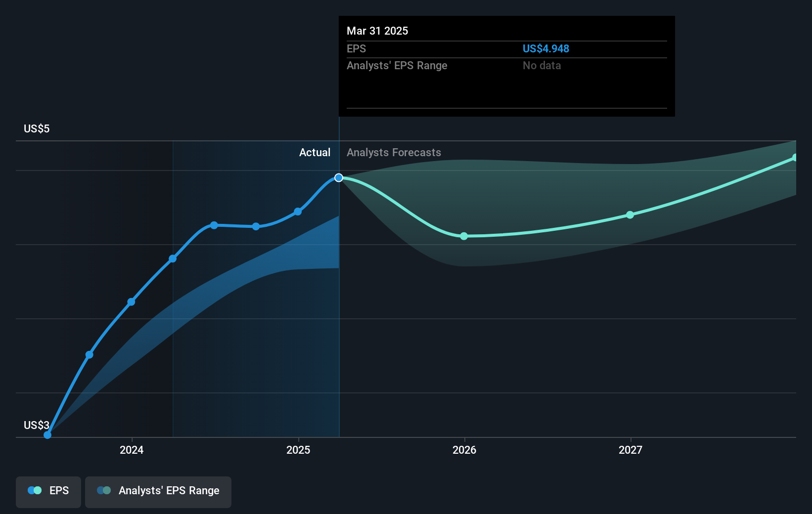Click the EPS legend color dots
Screen dimensions: 812x514
[35, 490]
